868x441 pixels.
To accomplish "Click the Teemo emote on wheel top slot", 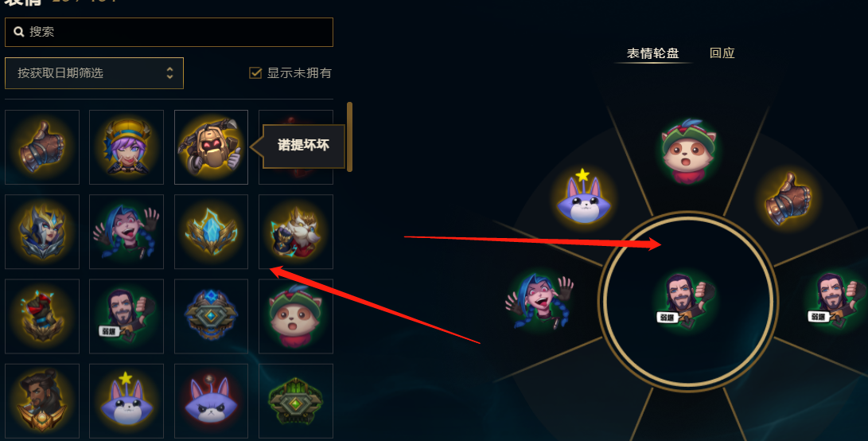I will tap(689, 150).
